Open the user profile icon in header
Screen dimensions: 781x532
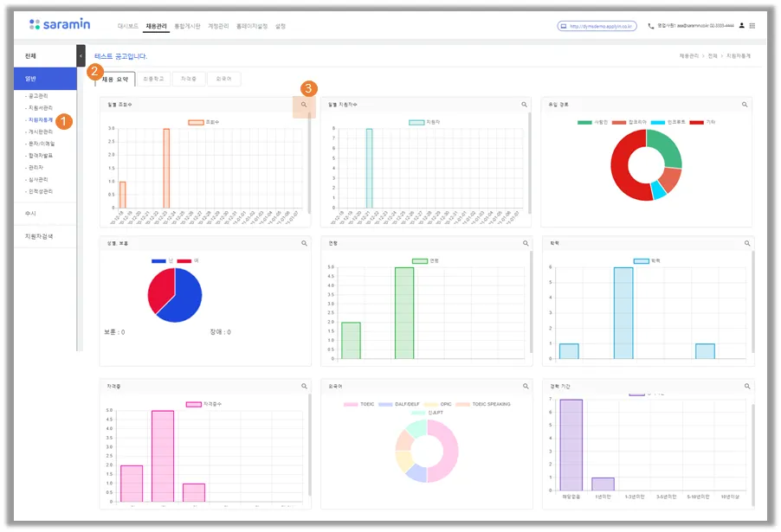(x=742, y=25)
